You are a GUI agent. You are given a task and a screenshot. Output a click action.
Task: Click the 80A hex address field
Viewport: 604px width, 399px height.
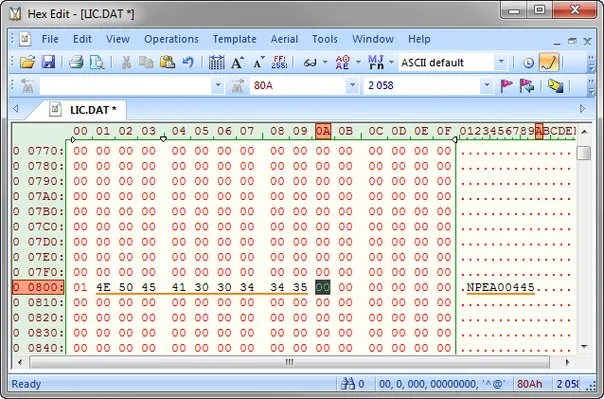(298, 86)
